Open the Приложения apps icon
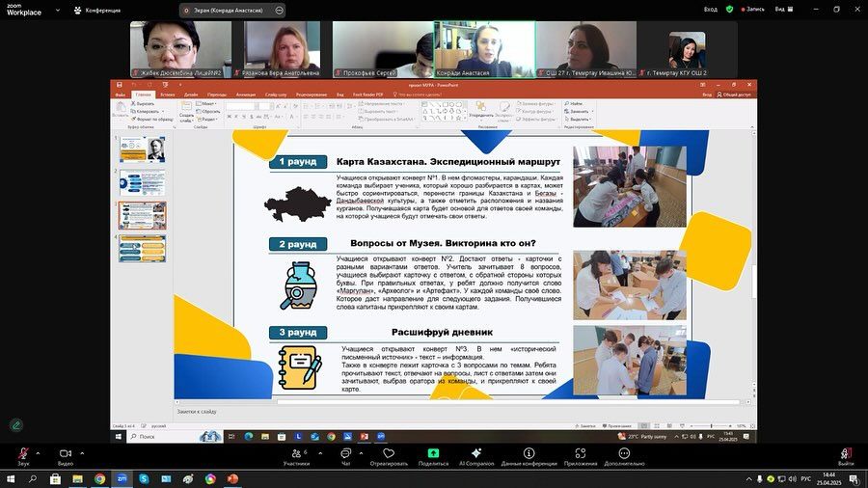 tap(581, 454)
